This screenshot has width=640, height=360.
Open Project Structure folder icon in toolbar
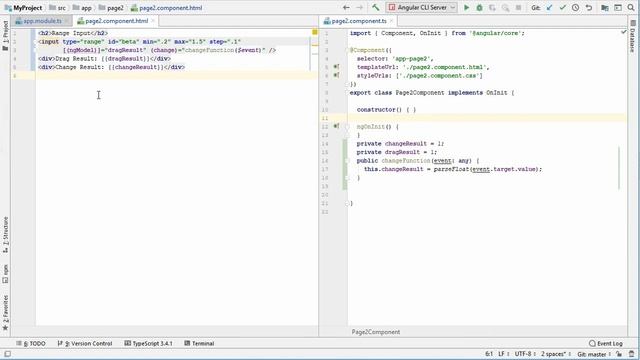605,7
